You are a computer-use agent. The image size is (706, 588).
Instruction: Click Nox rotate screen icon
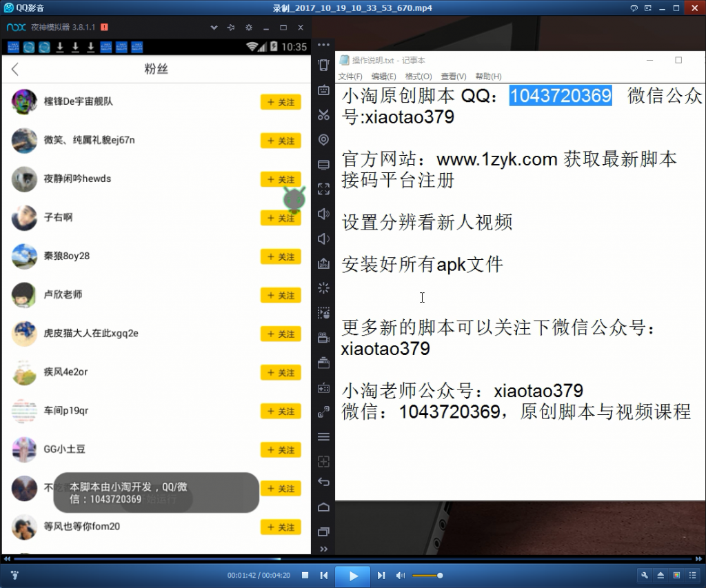click(323, 412)
